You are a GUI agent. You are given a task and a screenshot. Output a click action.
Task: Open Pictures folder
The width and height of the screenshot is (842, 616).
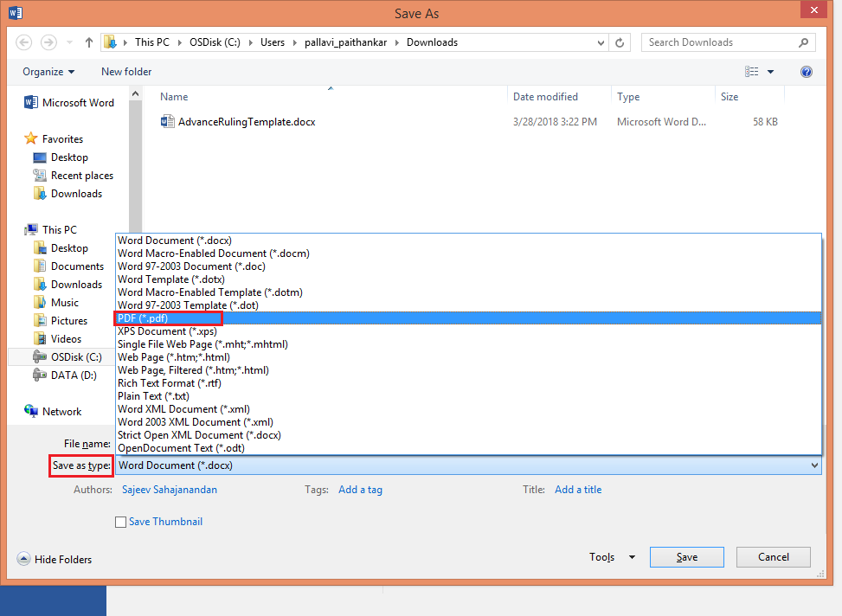coord(61,321)
